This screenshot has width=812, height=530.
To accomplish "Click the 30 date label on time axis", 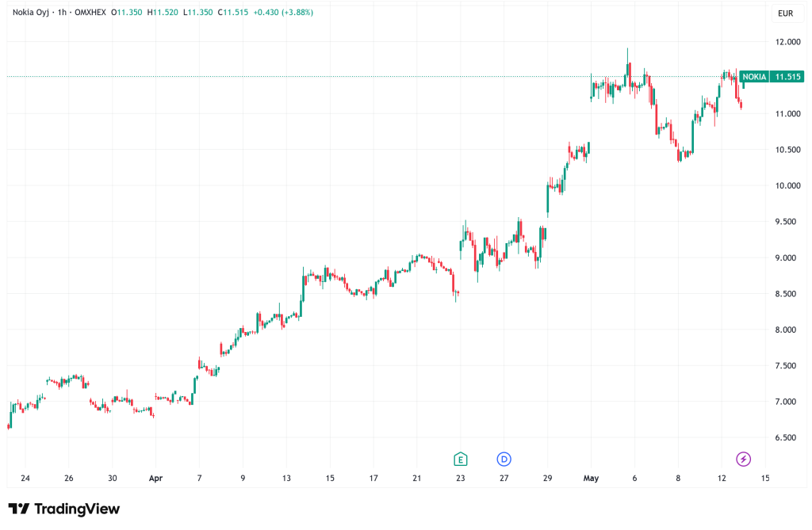I will coord(113,479).
